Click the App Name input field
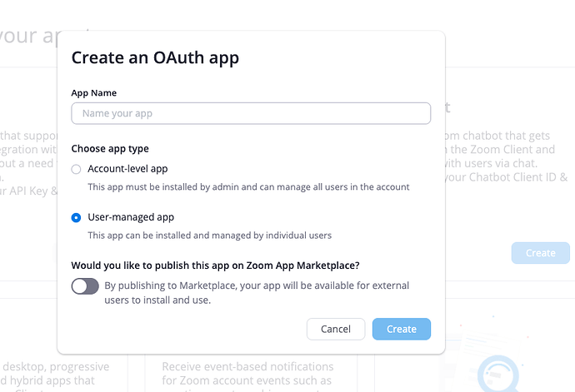 (x=251, y=113)
